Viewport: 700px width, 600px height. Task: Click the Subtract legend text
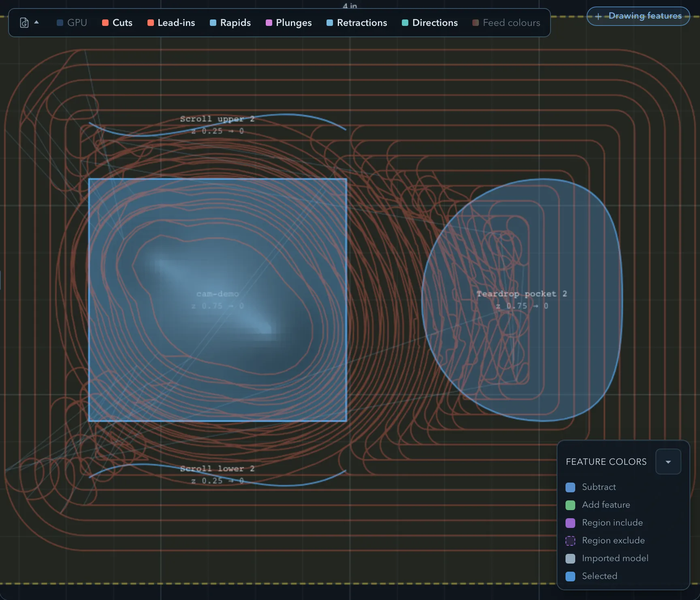click(x=599, y=487)
